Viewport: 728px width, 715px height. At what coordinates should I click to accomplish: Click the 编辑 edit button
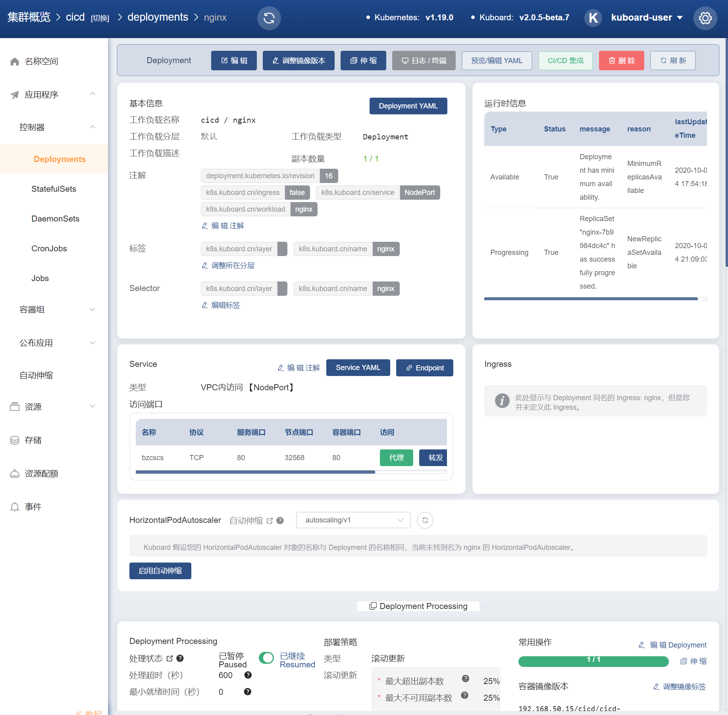click(x=234, y=60)
